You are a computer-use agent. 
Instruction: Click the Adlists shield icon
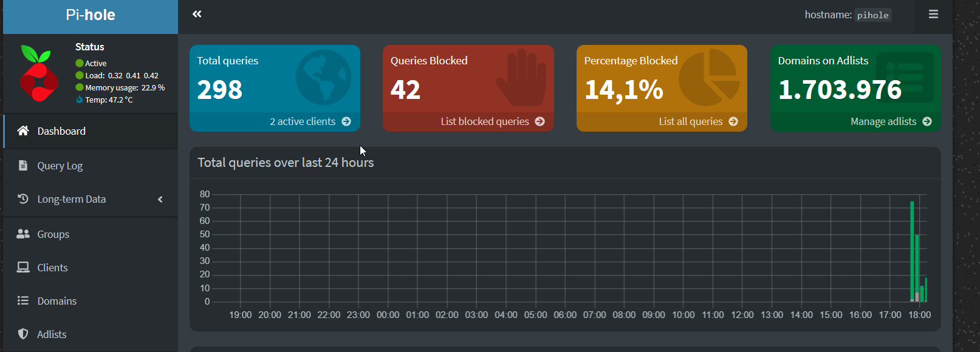(x=23, y=334)
